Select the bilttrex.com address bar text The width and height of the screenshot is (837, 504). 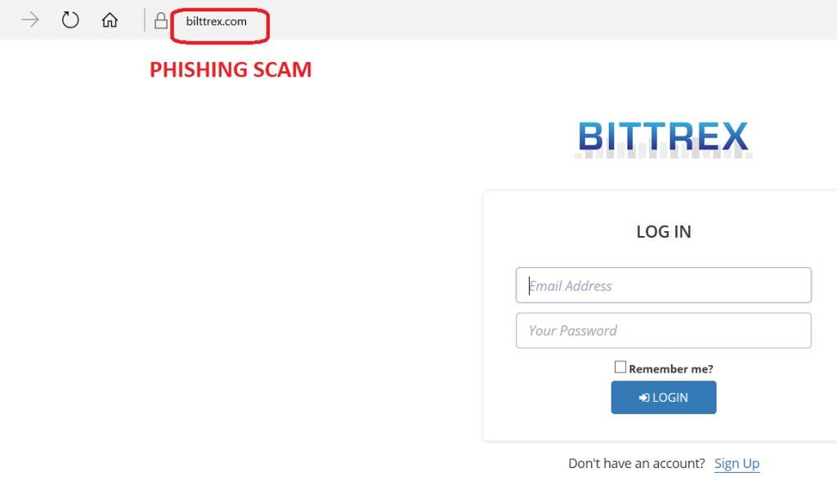(x=216, y=21)
